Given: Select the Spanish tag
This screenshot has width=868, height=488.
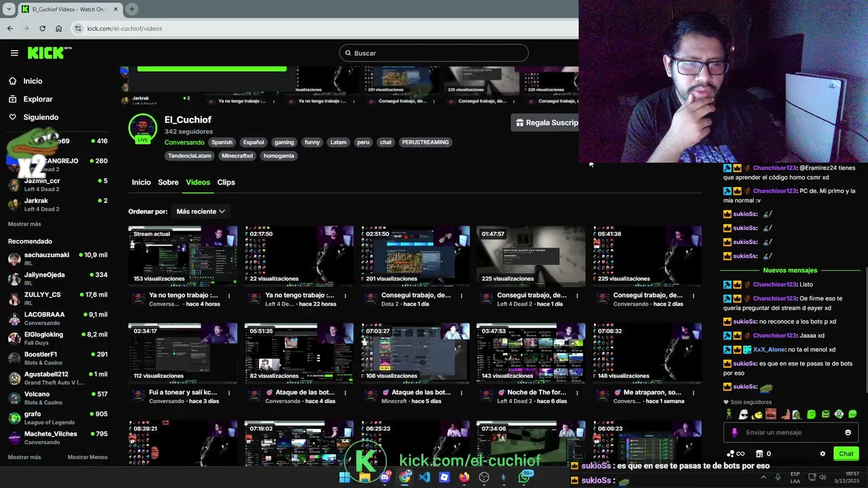Looking at the screenshot, I should click(x=222, y=142).
